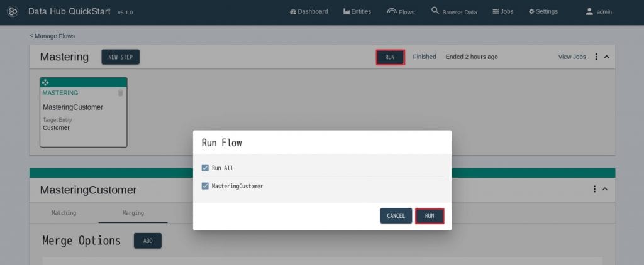Open the admin user menu
The height and width of the screenshot is (265, 644).
pyautogui.click(x=598, y=12)
